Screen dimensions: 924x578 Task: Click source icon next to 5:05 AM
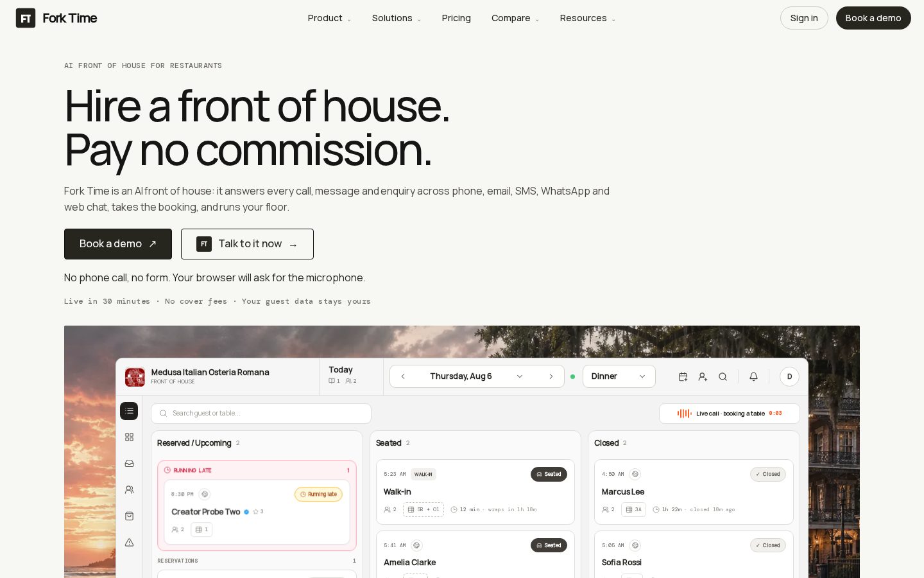coord(635,545)
